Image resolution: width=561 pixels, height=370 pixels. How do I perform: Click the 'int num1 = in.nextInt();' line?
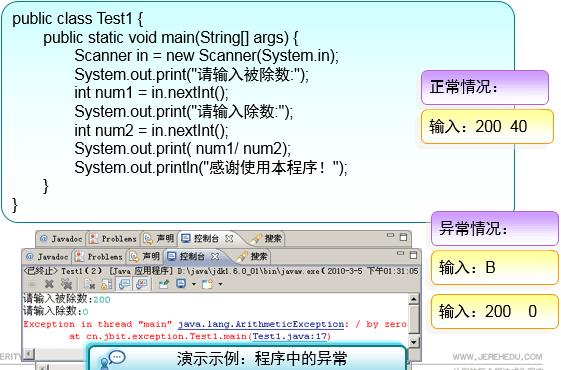point(151,93)
